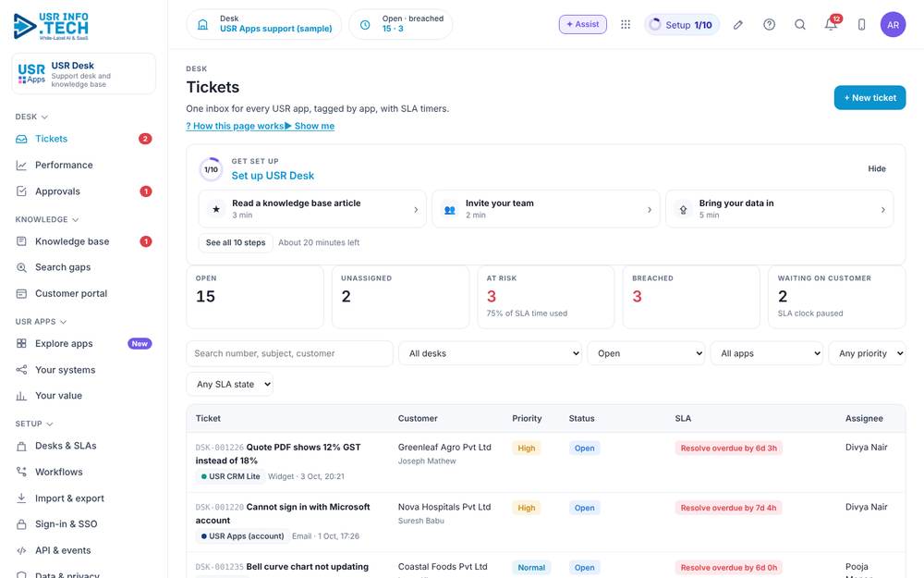Open Search gaps in the sidebar
Viewport: 924px width, 578px height.
point(84,267)
